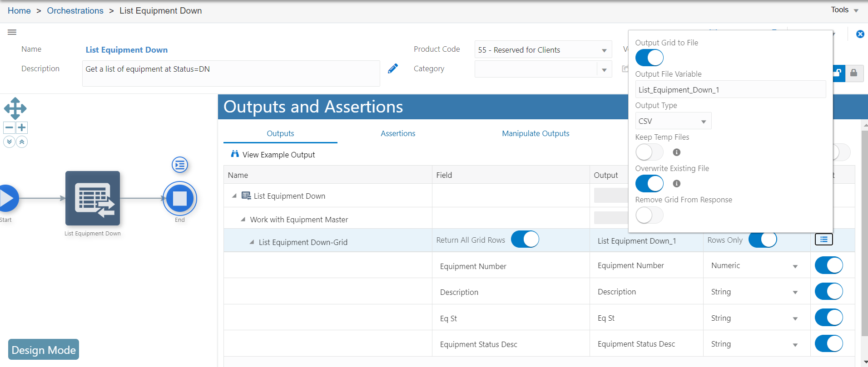The height and width of the screenshot is (367, 868).
Task: Click the List Equipment Down form request node
Action: pos(93,198)
